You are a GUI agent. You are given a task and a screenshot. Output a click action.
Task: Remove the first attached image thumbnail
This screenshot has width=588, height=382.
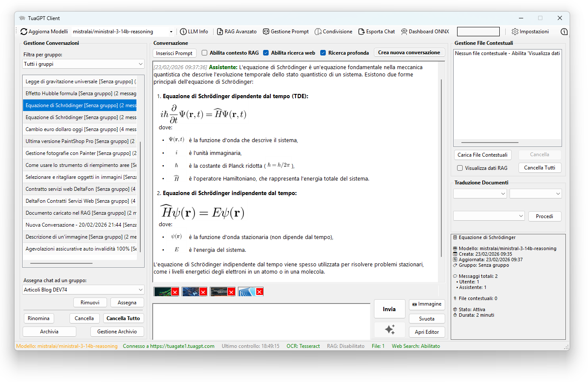[x=175, y=292]
